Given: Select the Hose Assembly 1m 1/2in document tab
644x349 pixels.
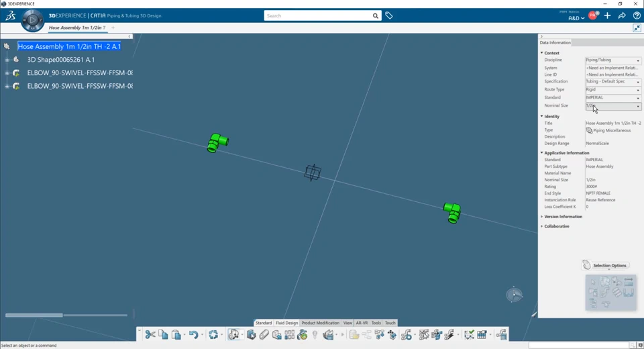Looking at the screenshot, I should (76, 28).
